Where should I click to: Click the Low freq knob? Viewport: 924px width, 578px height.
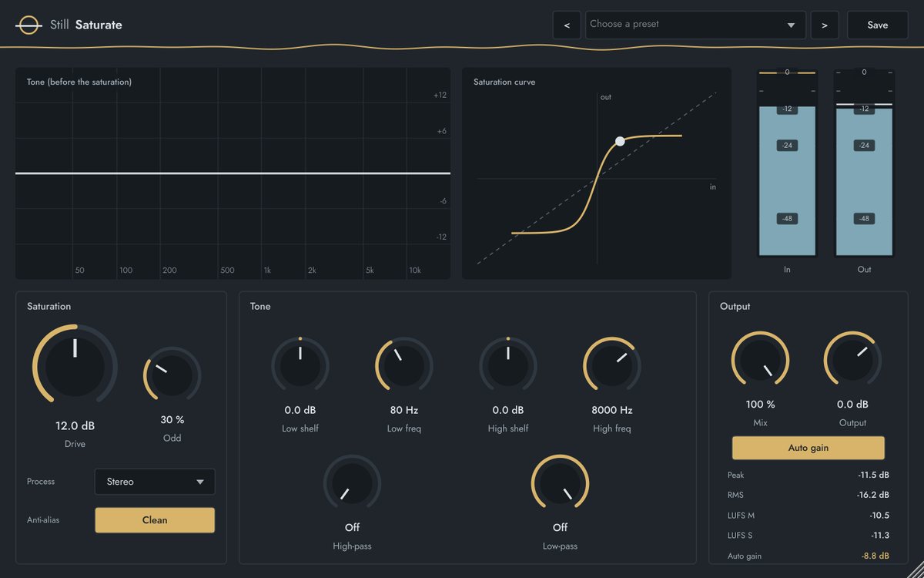(x=404, y=365)
